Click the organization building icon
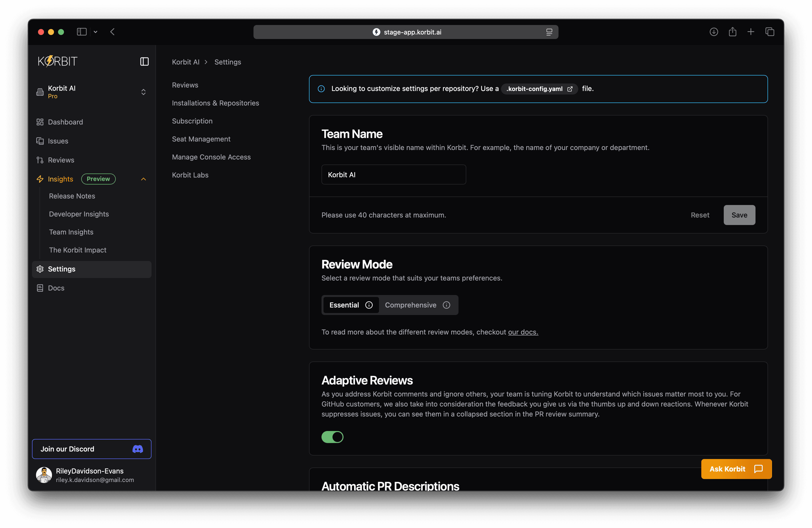The image size is (812, 528). [x=40, y=92]
